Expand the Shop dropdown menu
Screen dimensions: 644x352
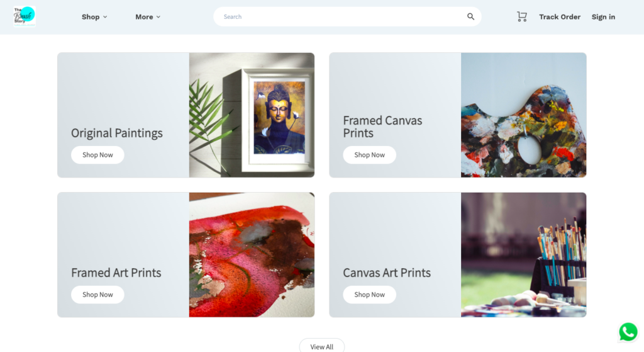pyautogui.click(x=94, y=17)
